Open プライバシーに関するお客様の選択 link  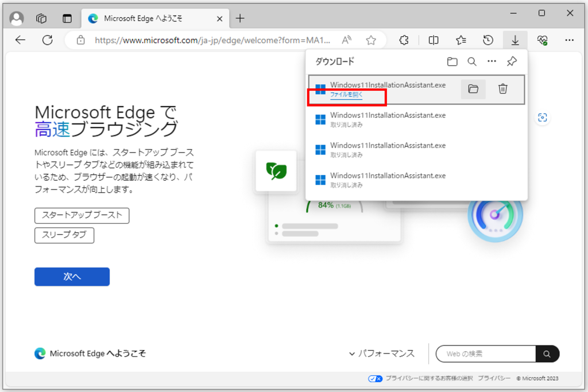(429, 378)
